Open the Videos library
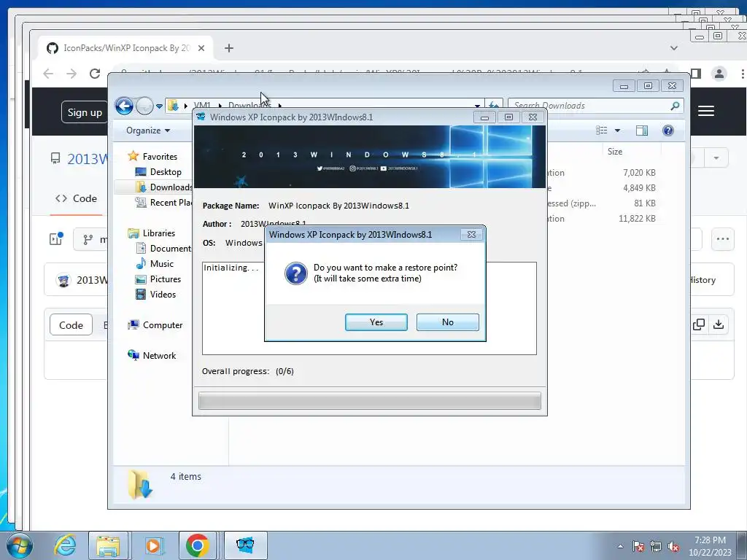This screenshot has height=560, width=747. point(156,295)
